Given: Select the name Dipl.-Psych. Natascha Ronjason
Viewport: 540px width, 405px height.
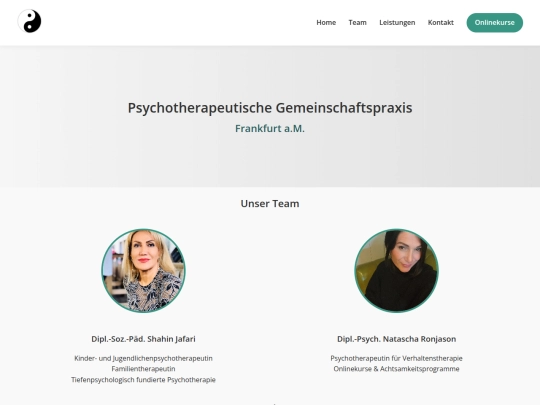Looking at the screenshot, I should tap(396, 339).
